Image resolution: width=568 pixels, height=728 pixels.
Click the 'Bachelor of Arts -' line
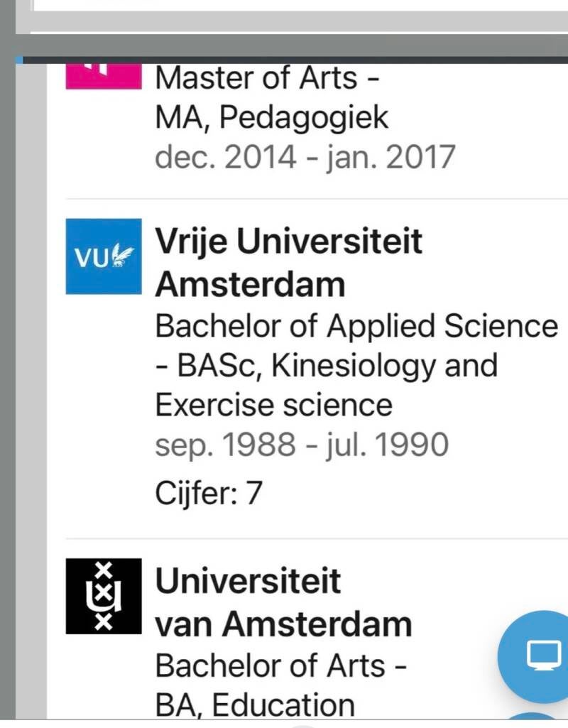[280, 666]
